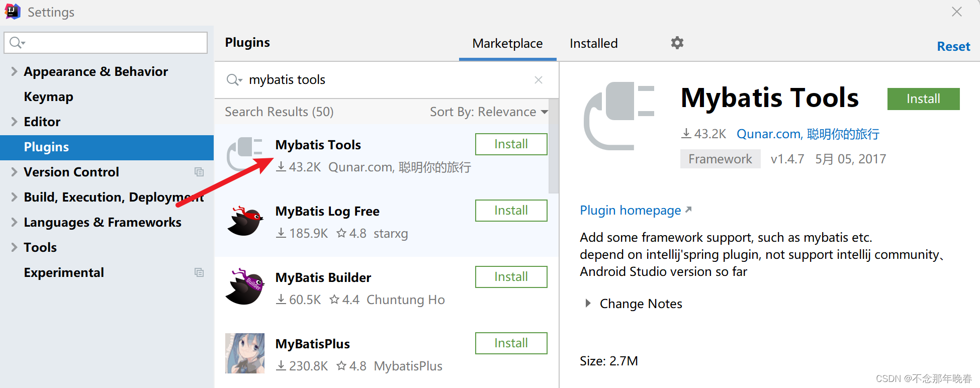Open the Plugin homepage link

click(x=636, y=210)
